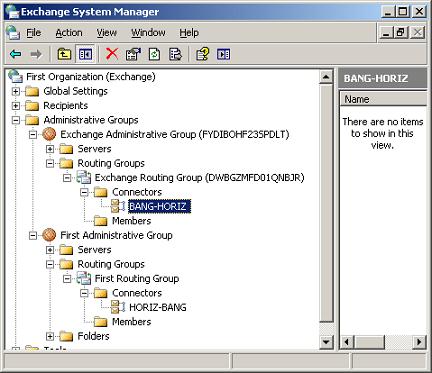Select First Organization (Exchange) root node

(91, 77)
